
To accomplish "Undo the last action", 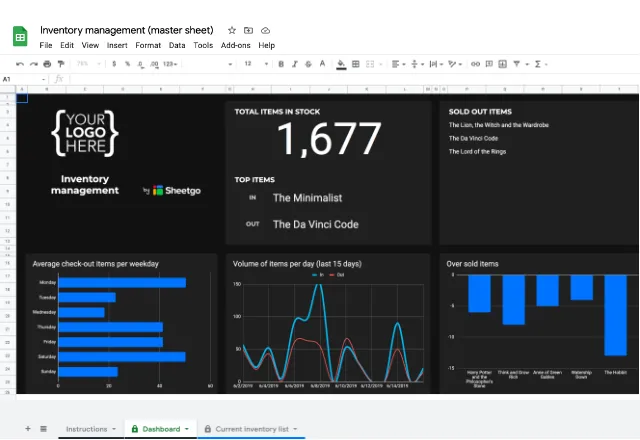I will point(20,64).
